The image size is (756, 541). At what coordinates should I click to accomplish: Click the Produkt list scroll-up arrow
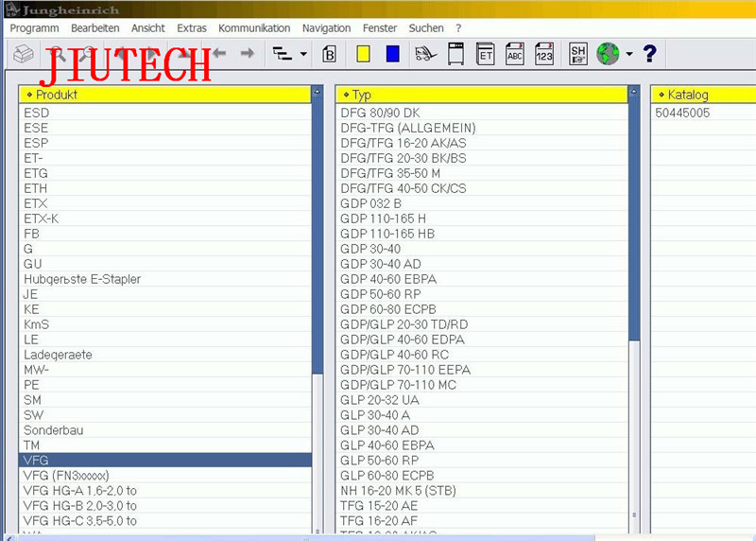coord(318,91)
